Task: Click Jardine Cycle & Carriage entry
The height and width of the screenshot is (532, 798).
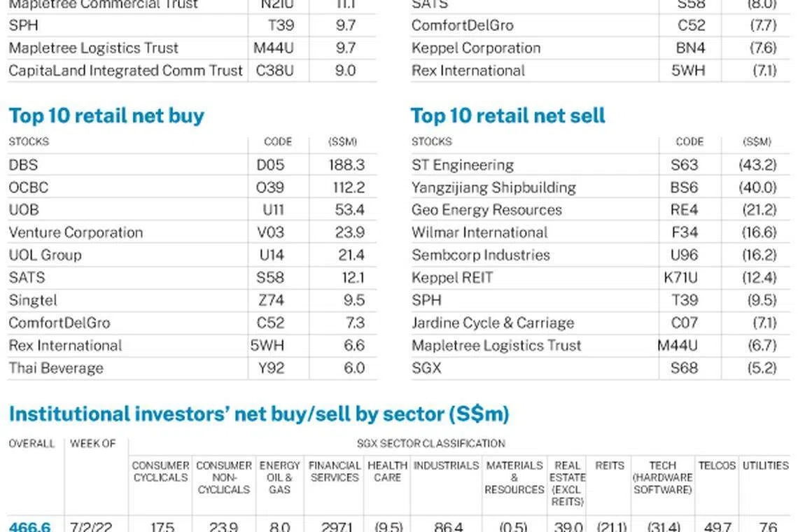Action: pyautogui.click(x=493, y=323)
